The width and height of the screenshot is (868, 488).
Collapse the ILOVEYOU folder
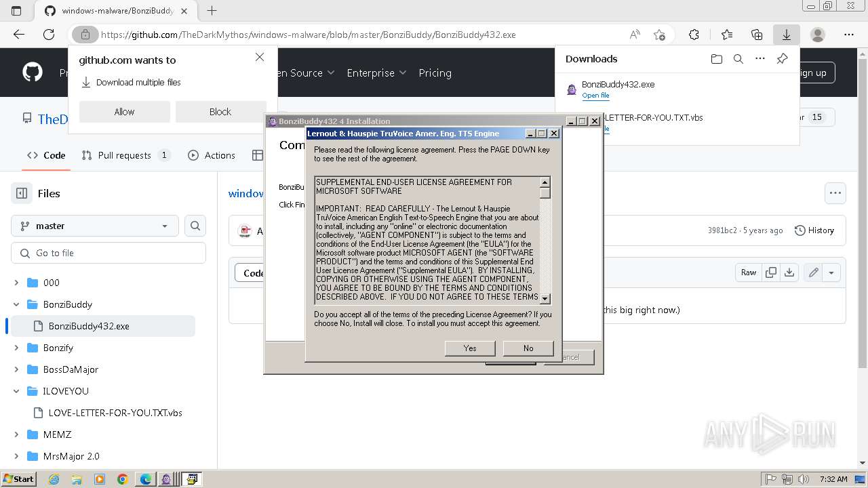[16, 391]
